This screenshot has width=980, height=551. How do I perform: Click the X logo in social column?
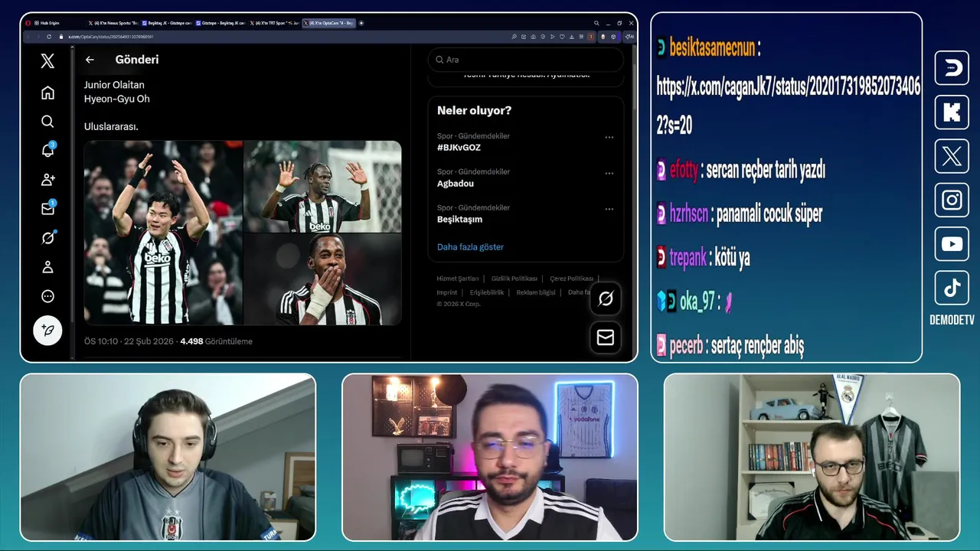click(x=952, y=156)
